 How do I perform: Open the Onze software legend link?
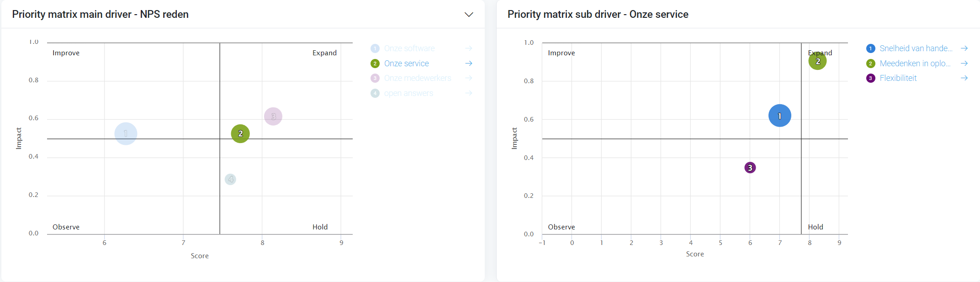[409, 48]
